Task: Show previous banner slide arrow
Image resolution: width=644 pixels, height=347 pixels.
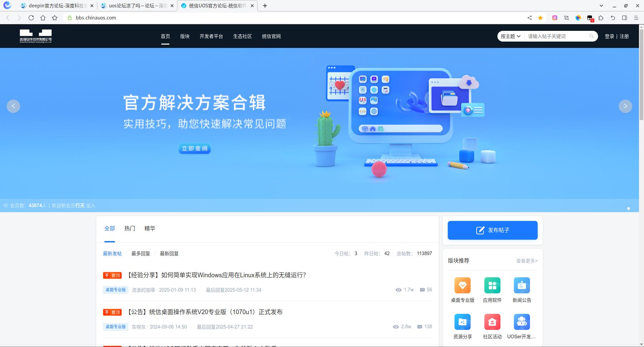Action: pyautogui.click(x=13, y=106)
